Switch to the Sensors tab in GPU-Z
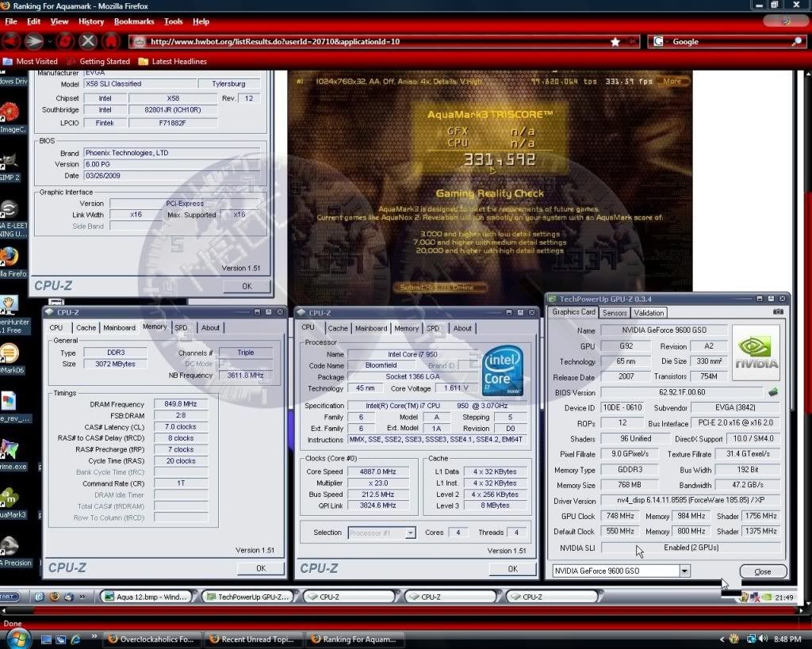 tap(615, 312)
